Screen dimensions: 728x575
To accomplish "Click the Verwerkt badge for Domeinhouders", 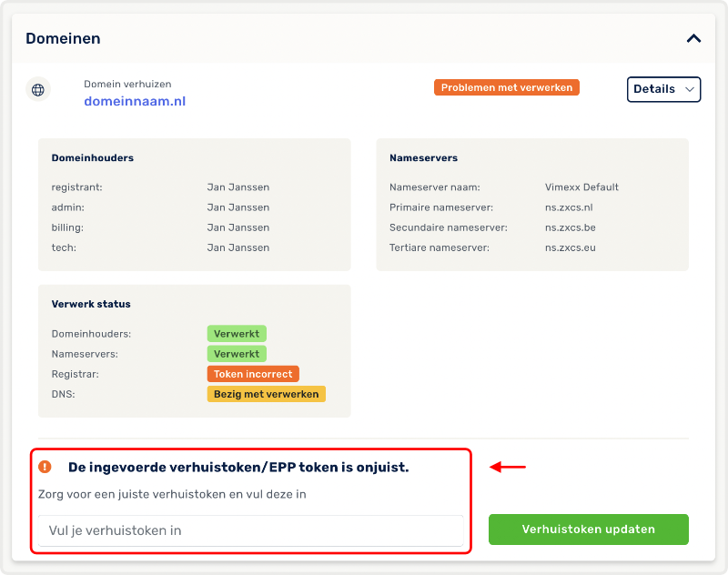I will pos(237,334).
